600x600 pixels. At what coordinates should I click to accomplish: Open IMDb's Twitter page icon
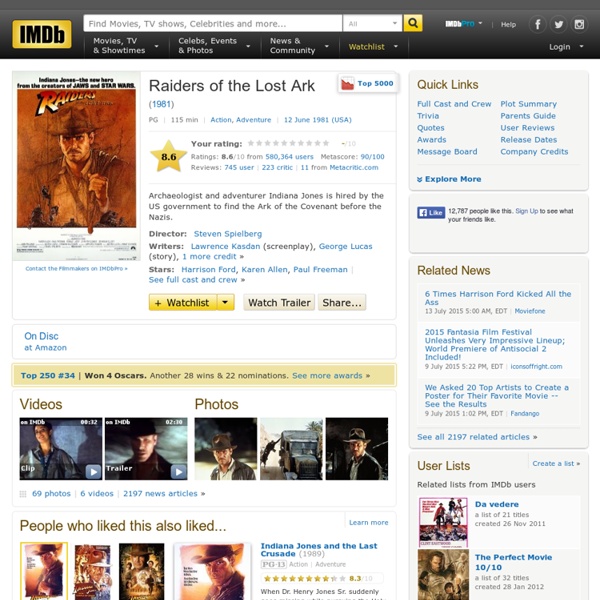tap(558, 24)
